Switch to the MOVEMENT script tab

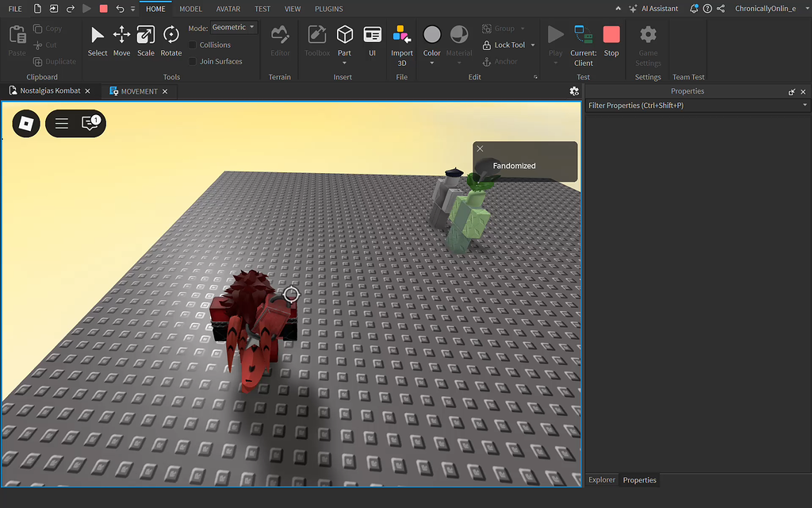[x=138, y=91]
